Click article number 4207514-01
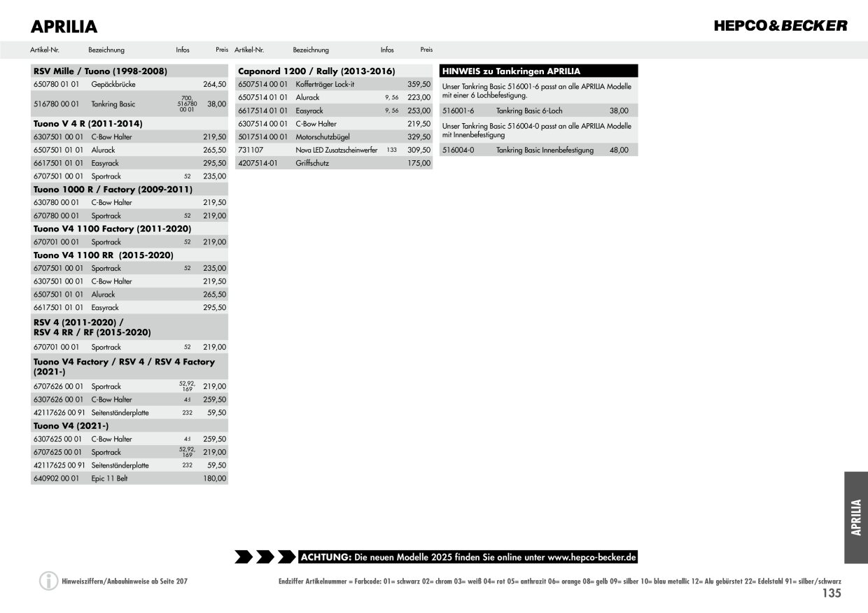This screenshot has width=868, height=613. click(x=258, y=163)
